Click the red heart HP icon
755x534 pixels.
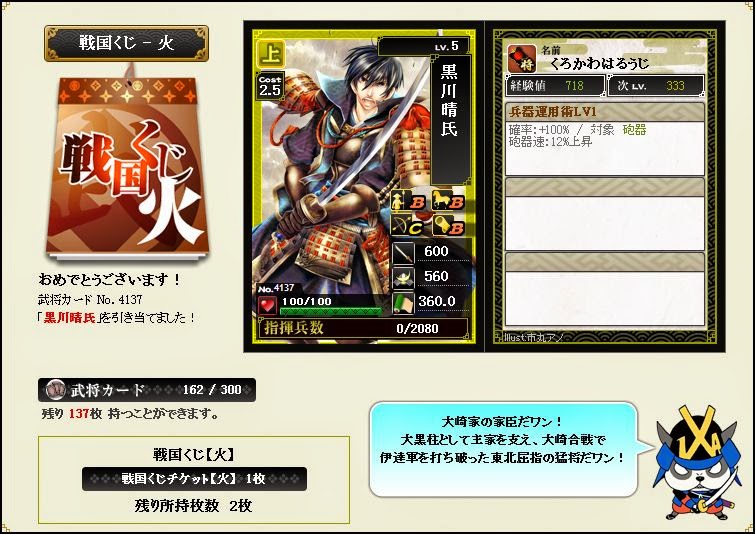[268, 305]
